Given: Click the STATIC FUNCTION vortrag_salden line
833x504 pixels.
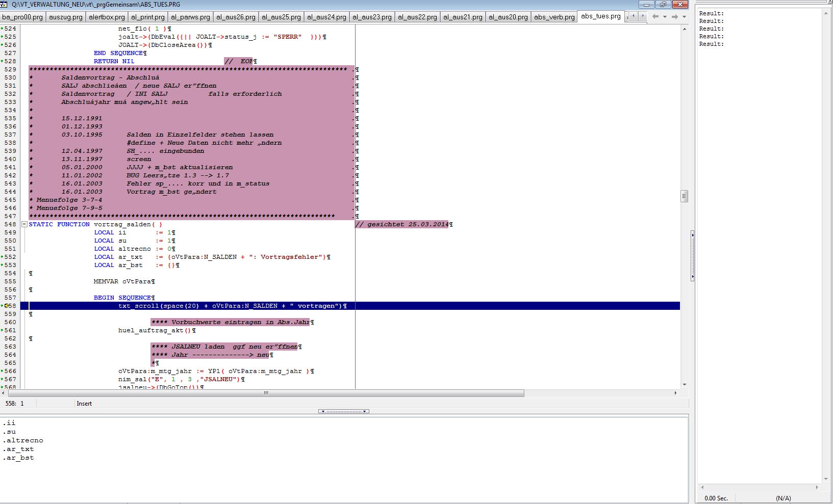Looking at the screenshot, I should pos(95,224).
